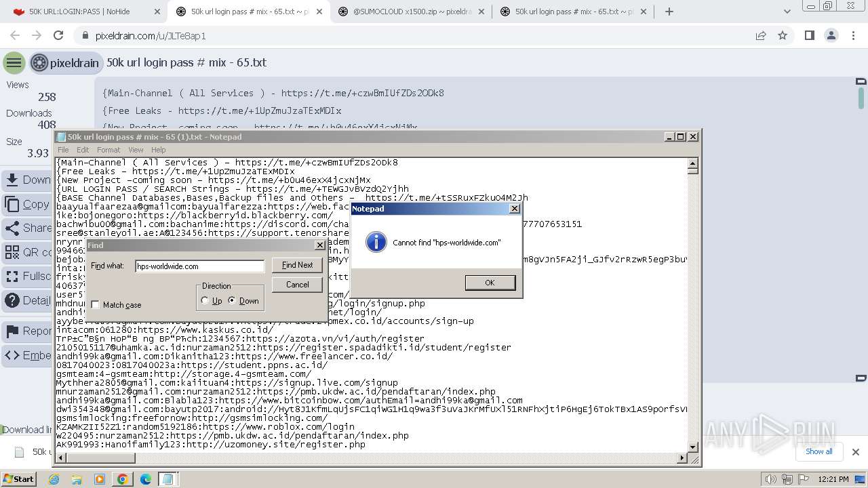Screen dimensions: 868x488
Task: Open File Explorer from taskbar
Action: coord(77,479)
